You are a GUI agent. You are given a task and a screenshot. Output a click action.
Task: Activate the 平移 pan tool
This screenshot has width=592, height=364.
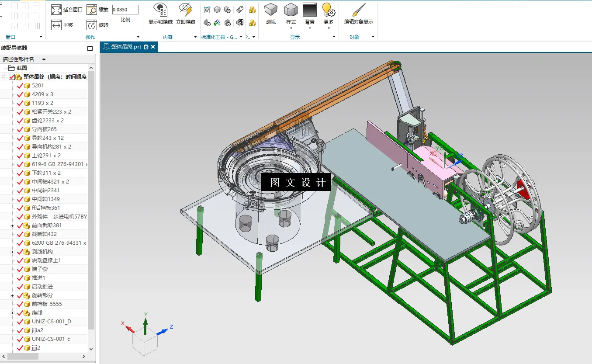(62, 25)
